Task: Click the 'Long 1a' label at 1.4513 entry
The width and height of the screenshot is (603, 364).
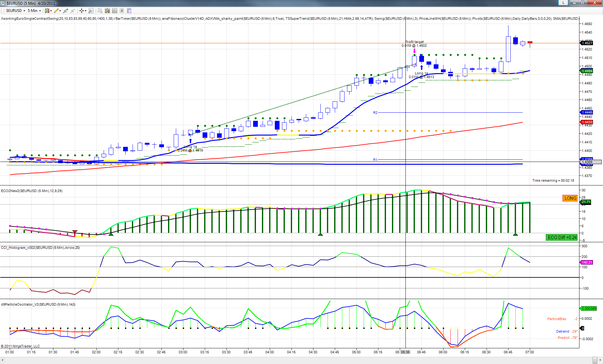Action: (421, 73)
